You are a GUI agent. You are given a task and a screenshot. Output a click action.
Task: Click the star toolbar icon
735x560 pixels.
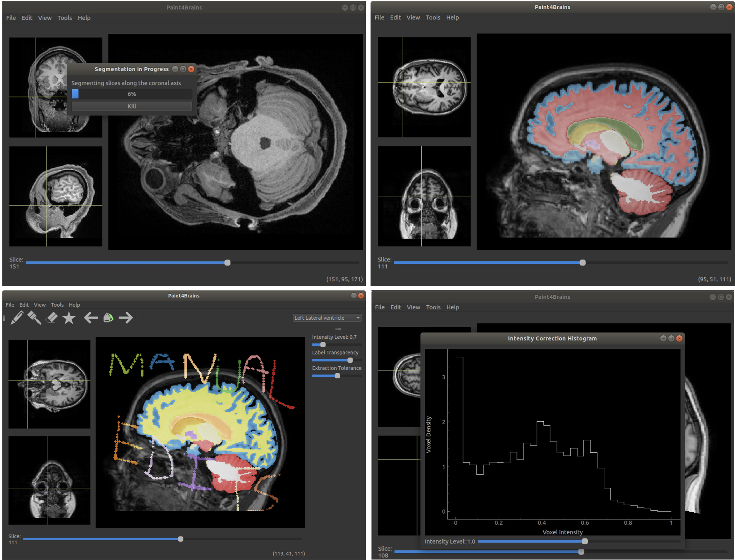[69, 318]
